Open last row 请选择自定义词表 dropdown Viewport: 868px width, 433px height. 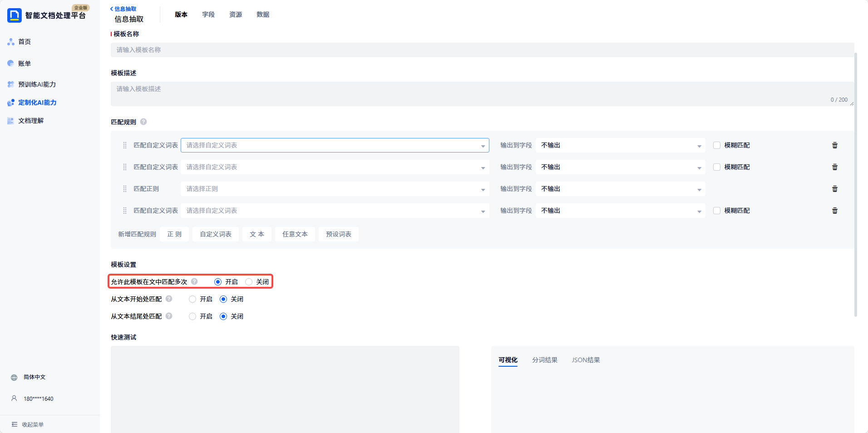(x=335, y=211)
